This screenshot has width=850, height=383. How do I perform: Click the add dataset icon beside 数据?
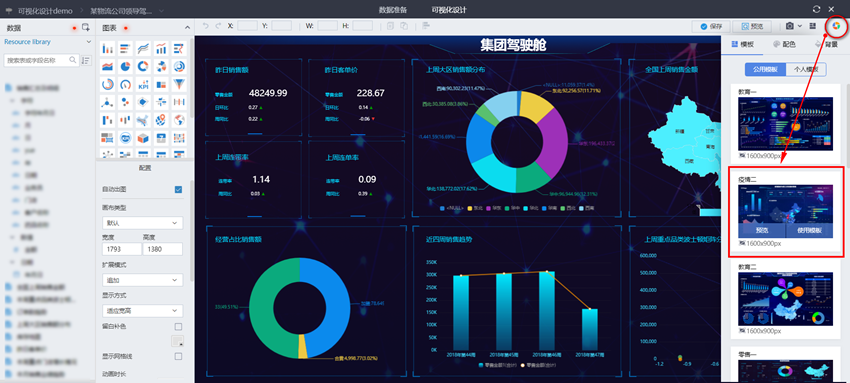(x=86, y=27)
